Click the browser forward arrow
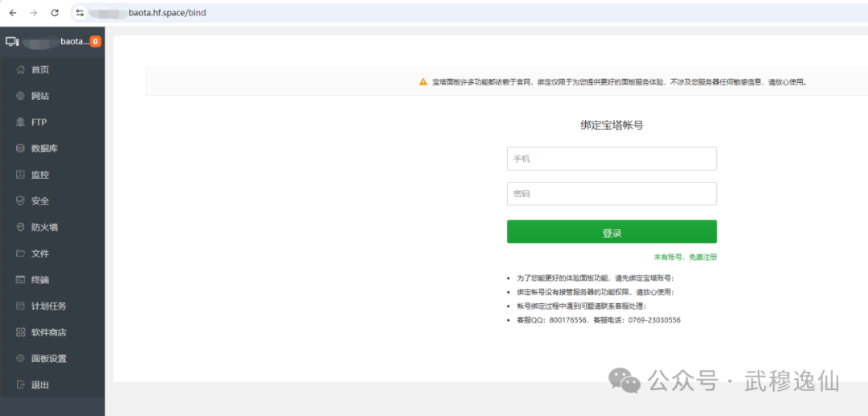The image size is (868, 416). pyautogui.click(x=34, y=12)
